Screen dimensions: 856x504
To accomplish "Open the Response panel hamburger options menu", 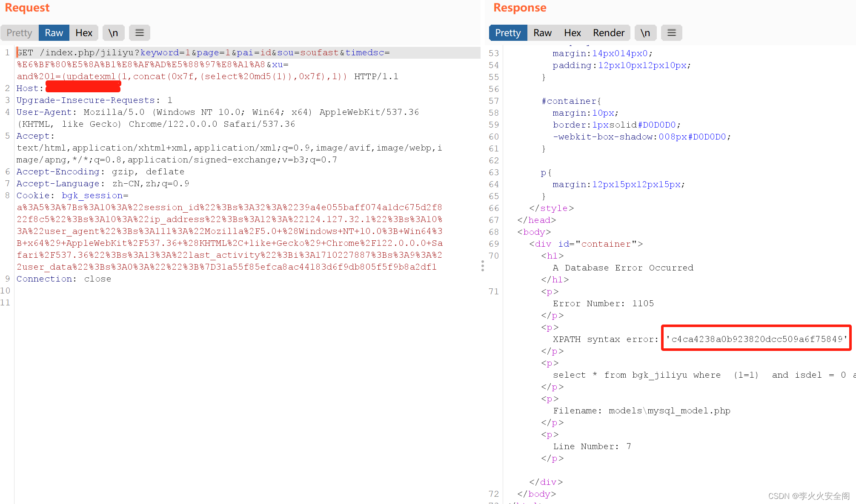I will click(x=672, y=33).
